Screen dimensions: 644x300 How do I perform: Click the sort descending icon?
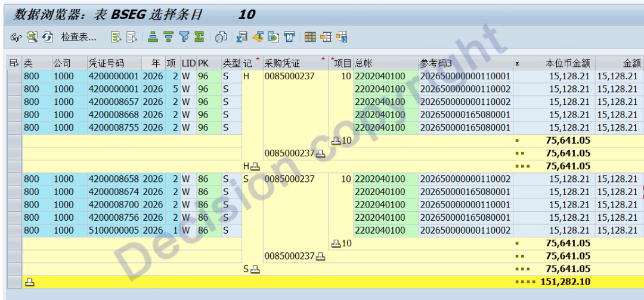[169, 37]
